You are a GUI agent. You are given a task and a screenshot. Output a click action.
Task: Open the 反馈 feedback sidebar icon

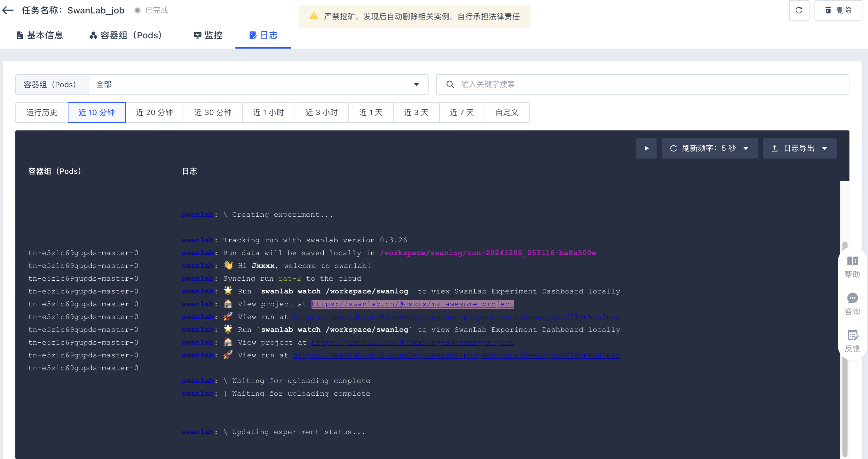point(852,341)
